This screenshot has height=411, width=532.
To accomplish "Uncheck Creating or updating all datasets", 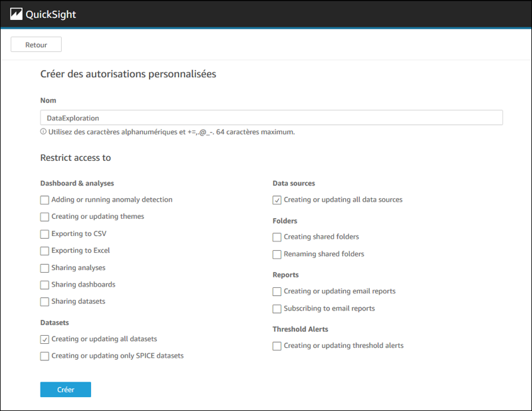I will 45,339.
